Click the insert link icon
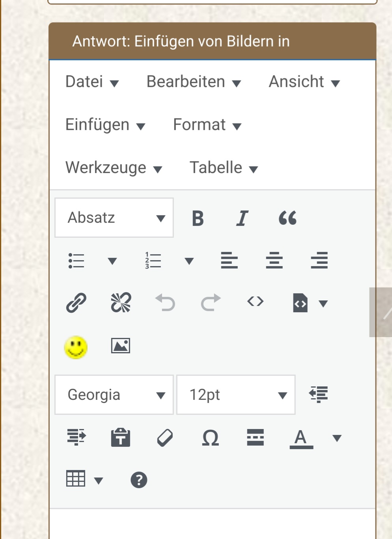The height and width of the screenshot is (539, 392). 76,303
